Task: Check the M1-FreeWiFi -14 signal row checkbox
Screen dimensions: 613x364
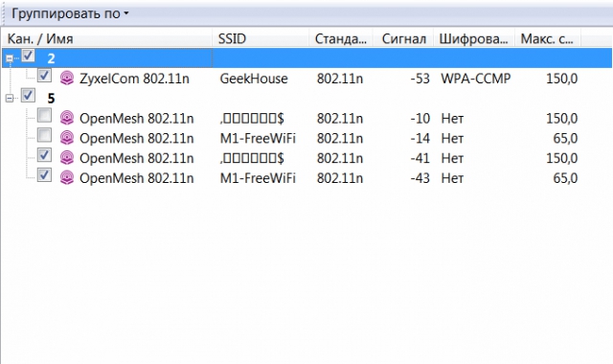Action: point(44,135)
